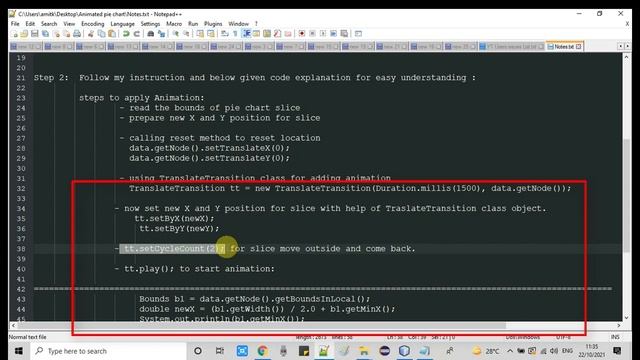Click 'Normal text file' in status bar
The width and height of the screenshot is (640, 360).
pyautogui.click(x=27, y=337)
